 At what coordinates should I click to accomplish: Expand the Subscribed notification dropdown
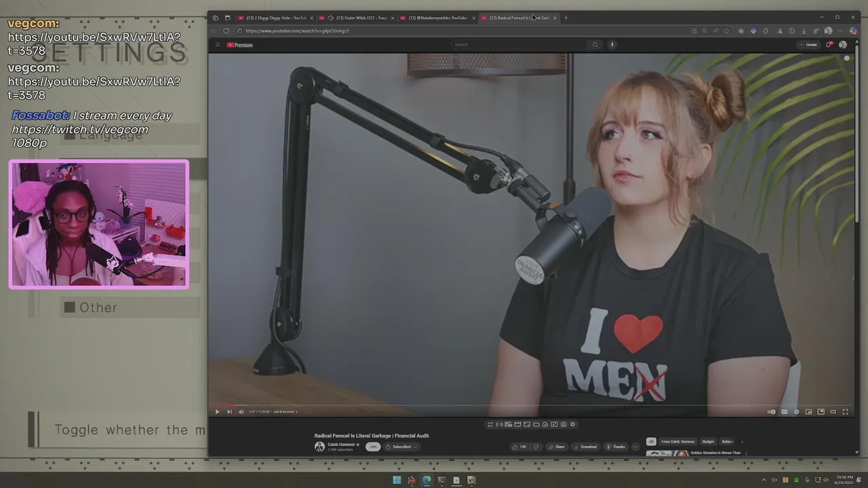[401, 447]
